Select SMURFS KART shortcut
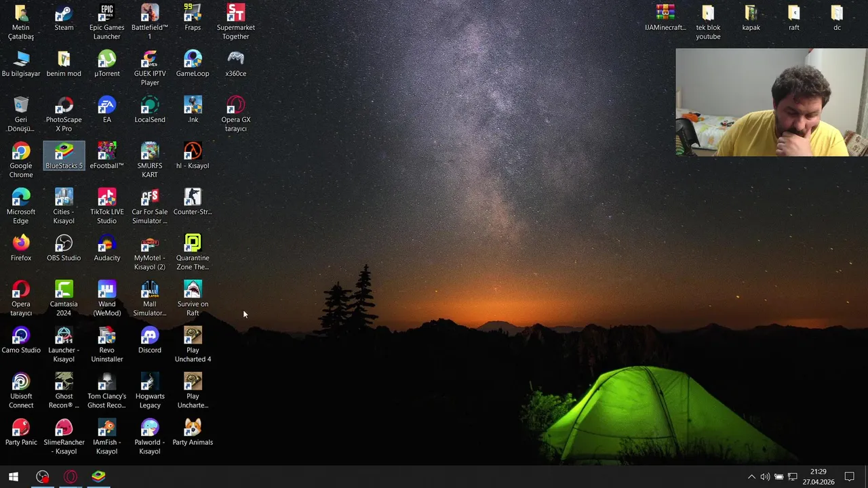 pos(150,160)
